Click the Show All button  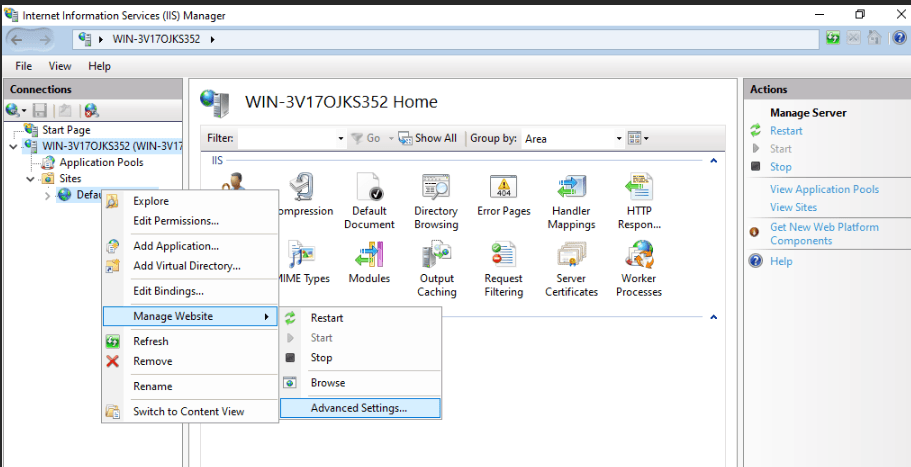pos(428,138)
